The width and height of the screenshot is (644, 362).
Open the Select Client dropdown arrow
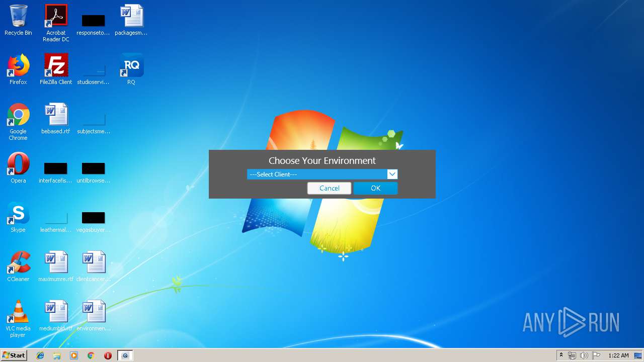392,174
